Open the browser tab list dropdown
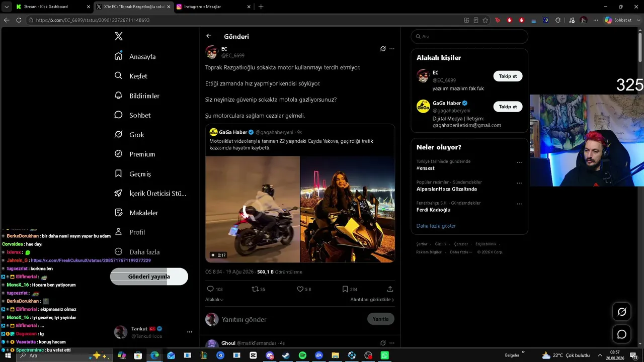 6,7
